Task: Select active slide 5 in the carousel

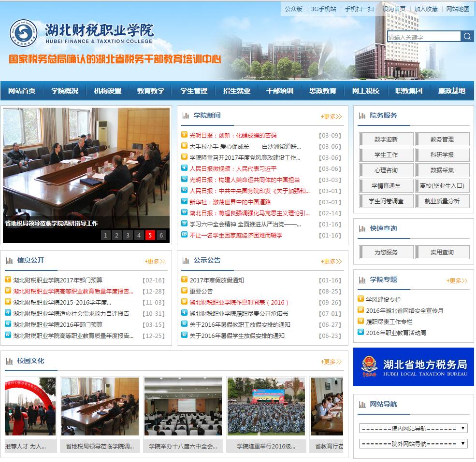Action: [x=150, y=235]
